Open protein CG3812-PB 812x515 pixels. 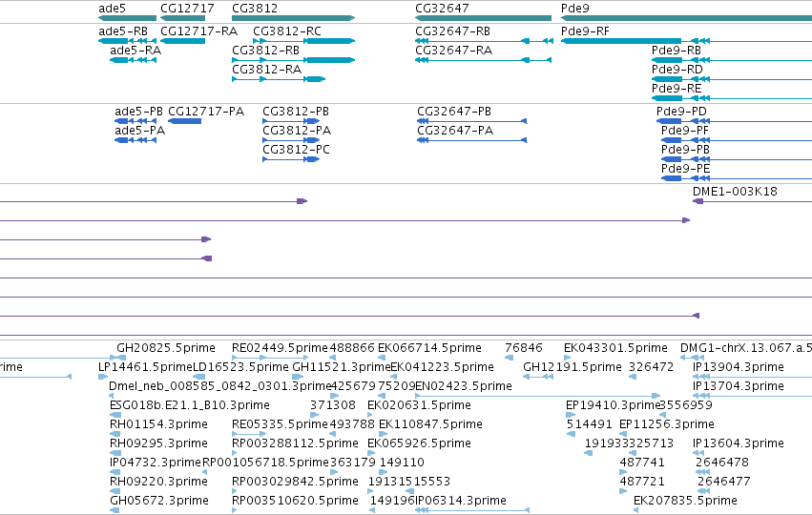tap(296, 112)
